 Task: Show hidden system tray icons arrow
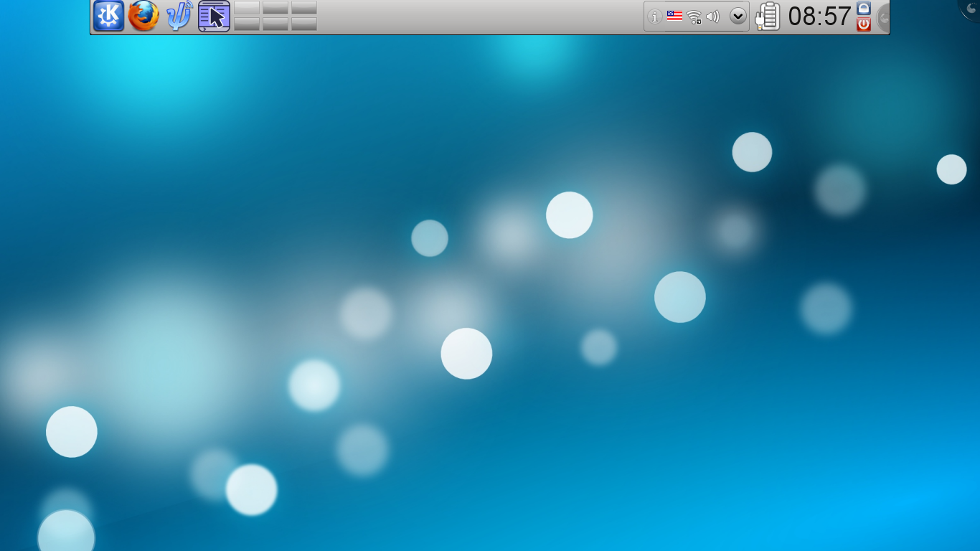coord(738,17)
